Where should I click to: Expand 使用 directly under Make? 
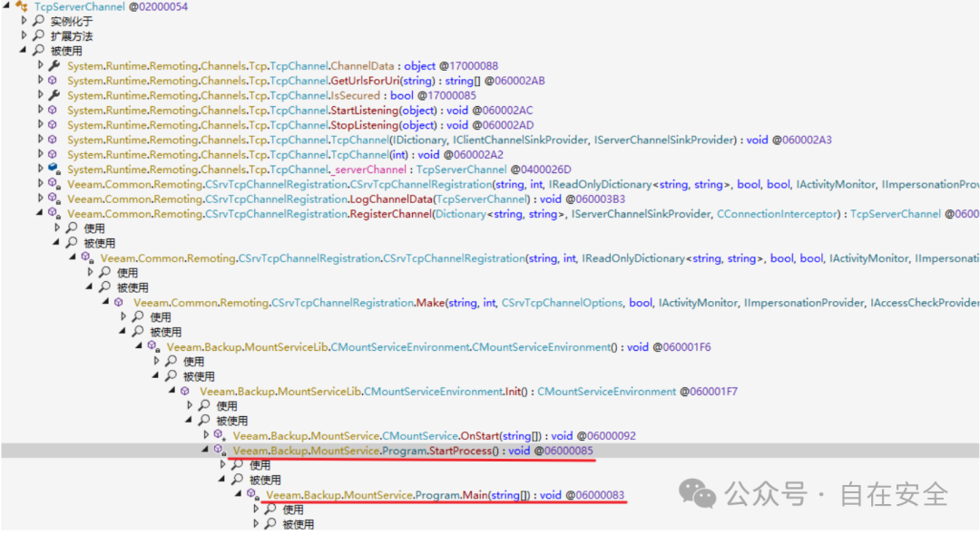[123, 316]
